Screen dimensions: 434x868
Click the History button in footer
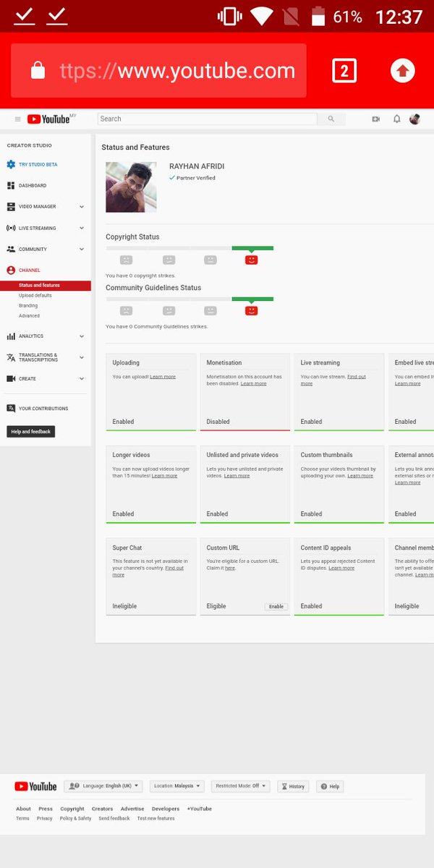coord(293,786)
